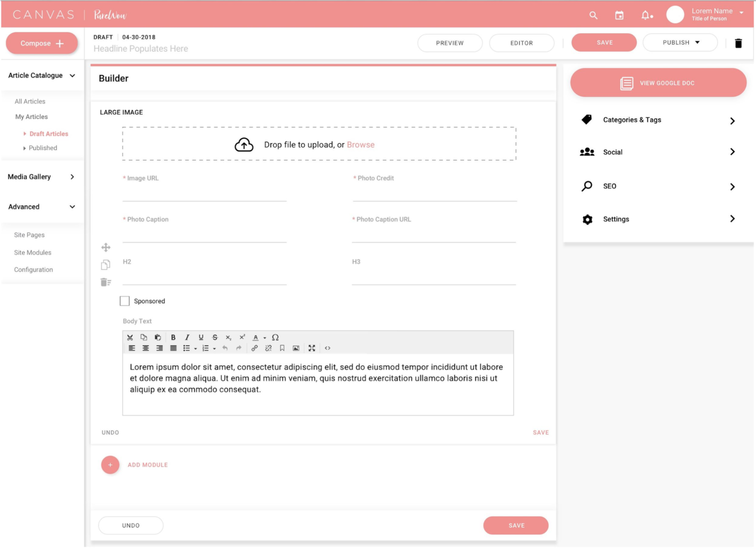Open text color dropdown arrow
The height and width of the screenshot is (548, 756).
tap(265, 338)
